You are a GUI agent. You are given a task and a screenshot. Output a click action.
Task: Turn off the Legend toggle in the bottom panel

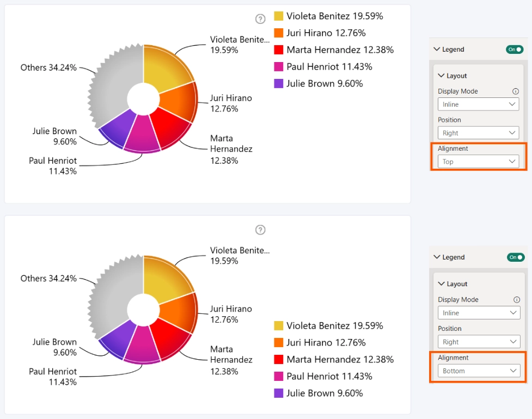(516, 257)
